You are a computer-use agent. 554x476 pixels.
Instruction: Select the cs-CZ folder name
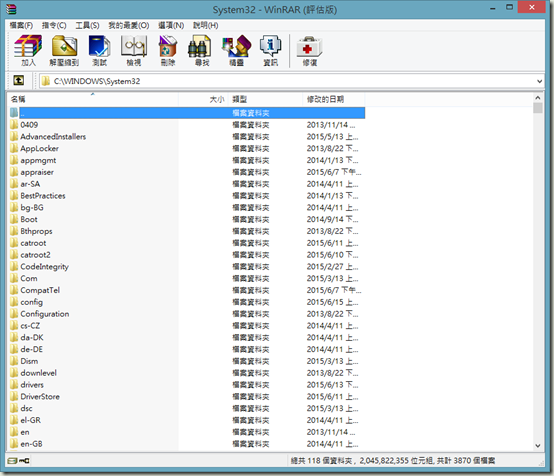pyautogui.click(x=30, y=325)
